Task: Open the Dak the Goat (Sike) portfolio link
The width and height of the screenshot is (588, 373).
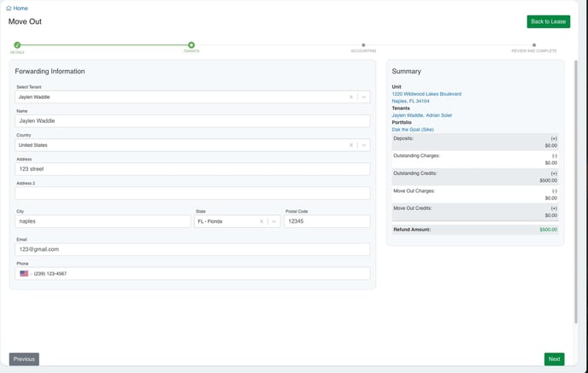Action: point(413,130)
